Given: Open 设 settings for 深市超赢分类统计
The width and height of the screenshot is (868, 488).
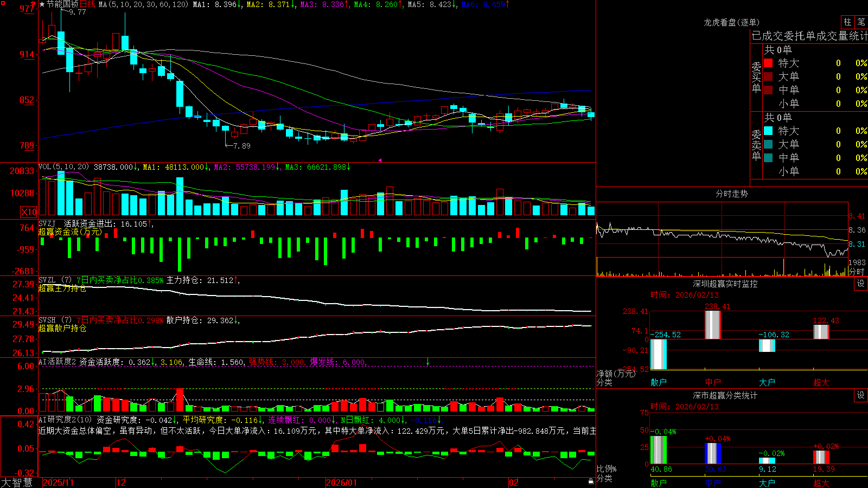Looking at the screenshot, I should pos(861,395).
